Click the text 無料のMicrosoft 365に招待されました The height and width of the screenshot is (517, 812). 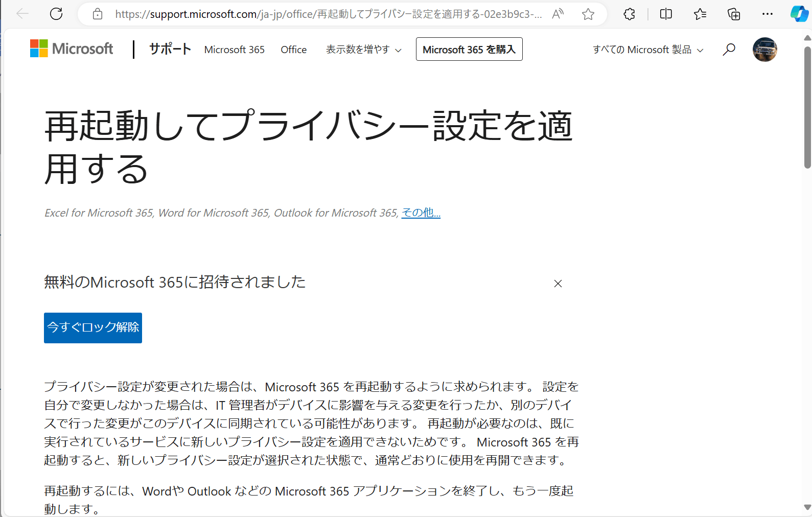175,282
